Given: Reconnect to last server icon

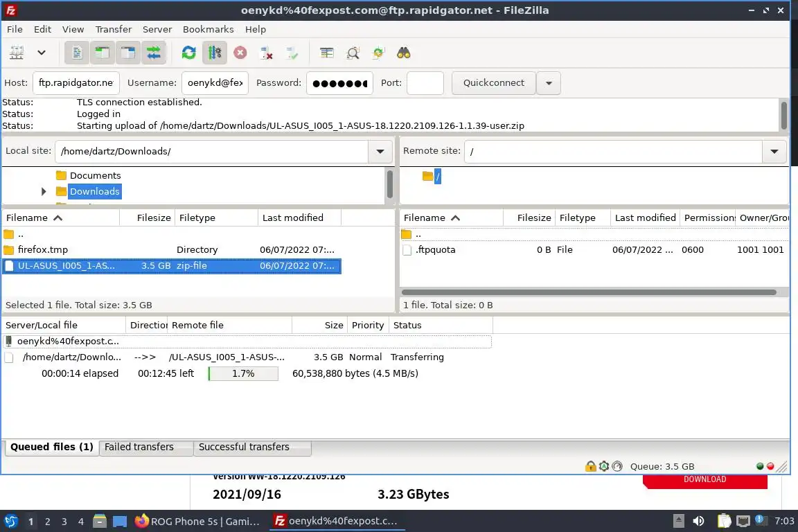Looking at the screenshot, I should [292, 53].
